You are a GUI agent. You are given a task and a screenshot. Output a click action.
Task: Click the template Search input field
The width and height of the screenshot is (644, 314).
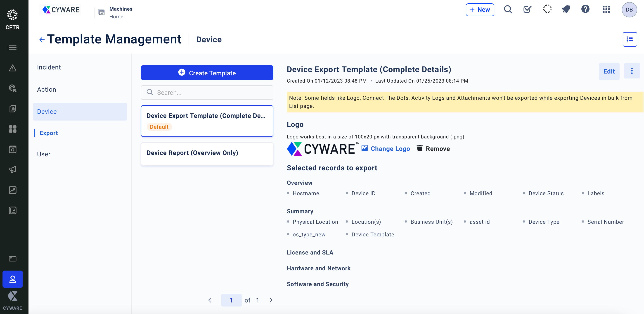[x=207, y=93]
